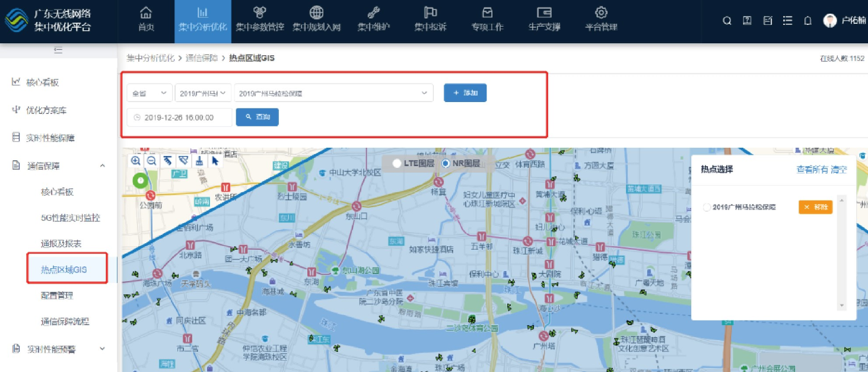Click the 查看所有 link in hotspot panel
This screenshot has width=868, height=372.
tap(812, 170)
